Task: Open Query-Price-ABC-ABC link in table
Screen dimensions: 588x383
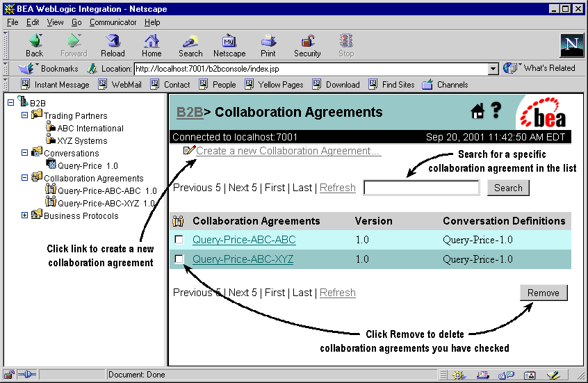Action: coord(244,240)
